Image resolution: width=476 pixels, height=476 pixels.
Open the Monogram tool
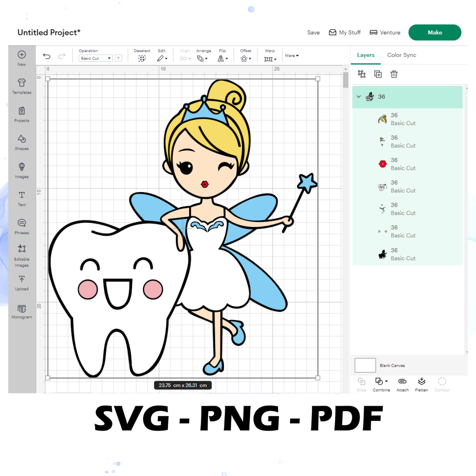(22, 312)
